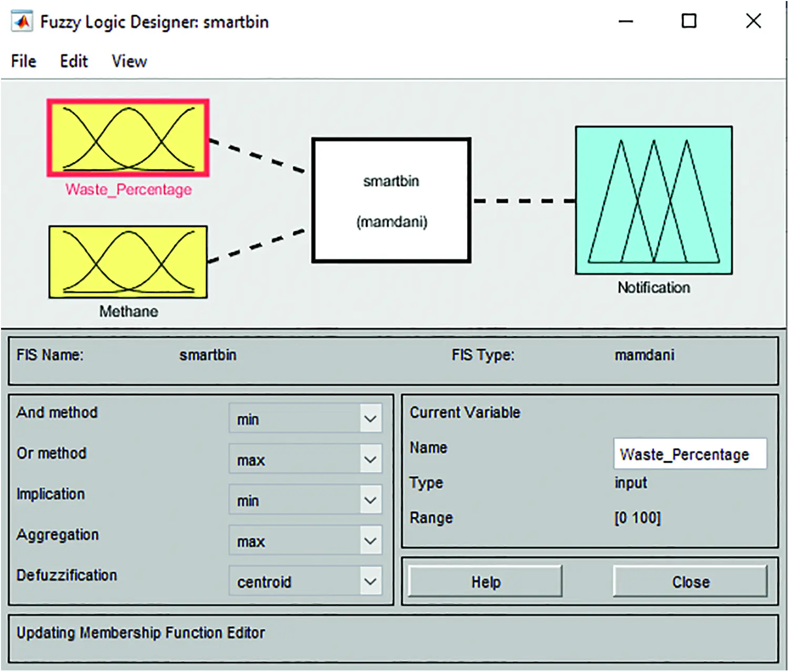The image size is (789, 672).
Task: Open the Edit menu
Action: 74,62
